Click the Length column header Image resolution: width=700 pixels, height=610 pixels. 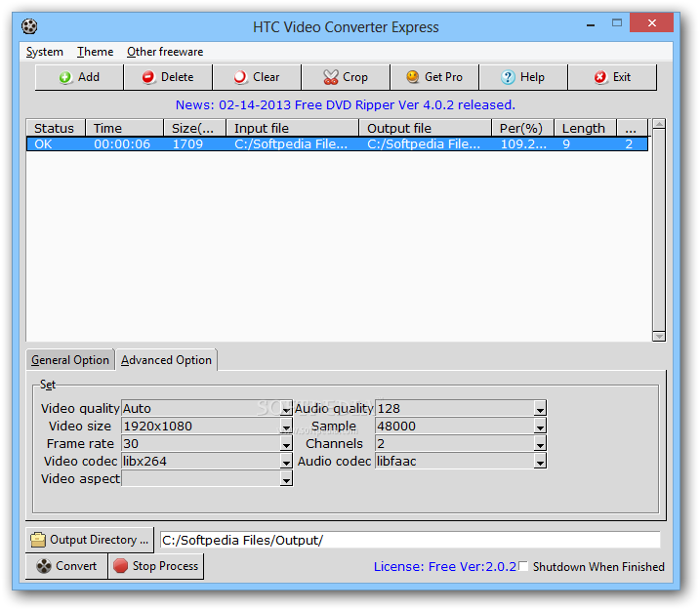[585, 128]
